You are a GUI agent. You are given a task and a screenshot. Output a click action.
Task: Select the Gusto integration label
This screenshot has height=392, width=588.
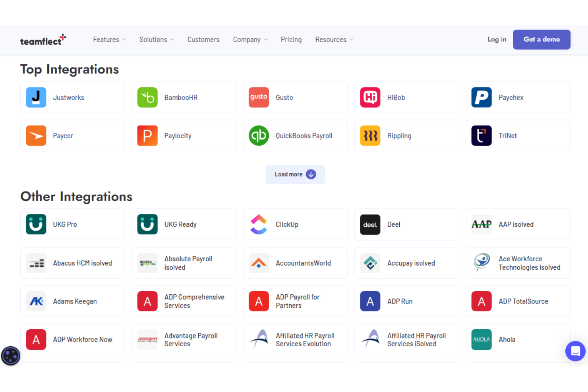pos(284,98)
